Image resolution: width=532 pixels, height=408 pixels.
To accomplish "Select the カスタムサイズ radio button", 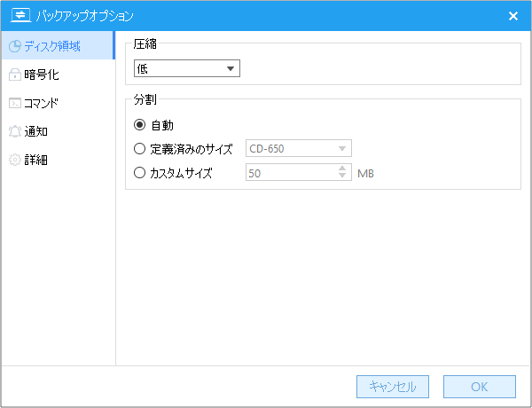I will (x=139, y=173).
